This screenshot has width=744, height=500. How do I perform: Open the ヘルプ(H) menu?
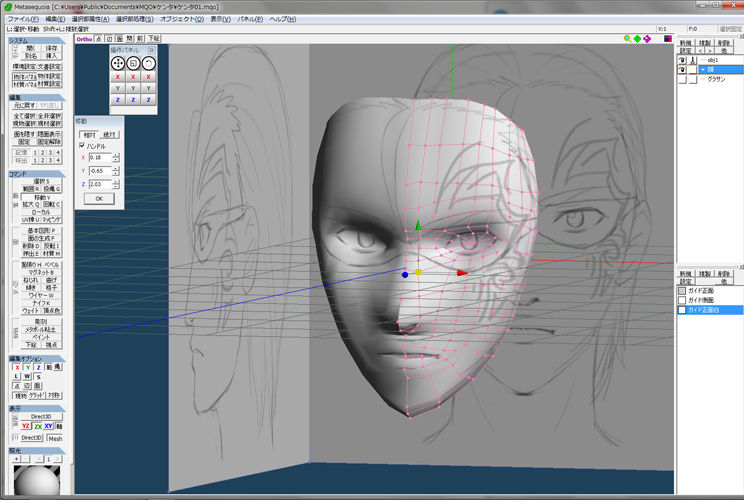tap(283, 19)
